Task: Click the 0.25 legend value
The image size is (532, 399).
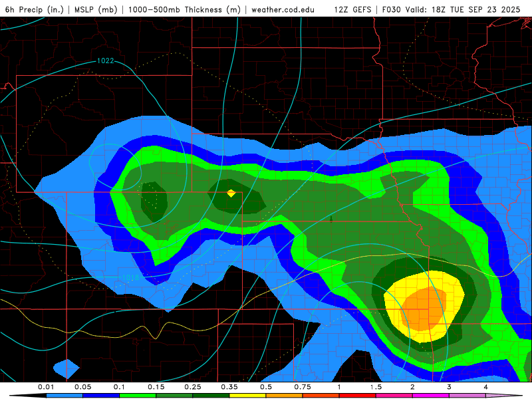Action: (193, 387)
